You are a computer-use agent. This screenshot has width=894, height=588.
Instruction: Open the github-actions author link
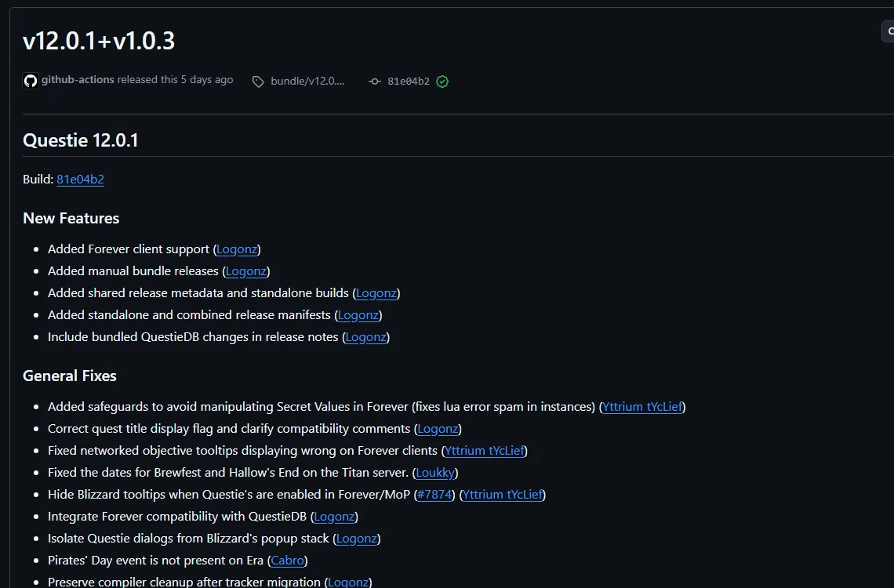pyautogui.click(x=78, y=80)
